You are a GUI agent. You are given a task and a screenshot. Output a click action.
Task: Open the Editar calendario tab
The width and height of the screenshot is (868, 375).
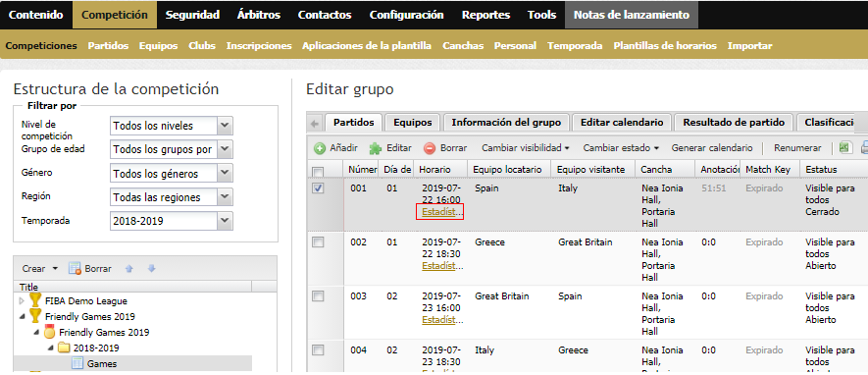click(x=622, y=123)
